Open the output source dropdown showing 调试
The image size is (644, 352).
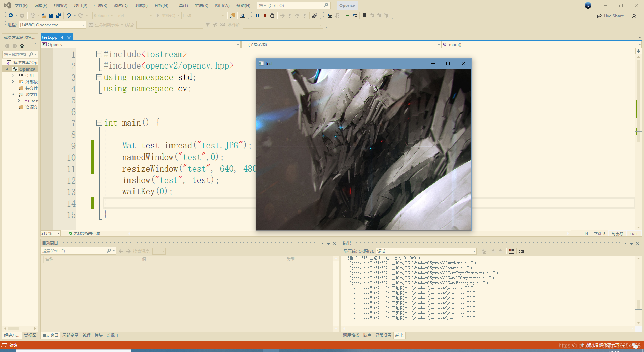click(x=426, y=251)
